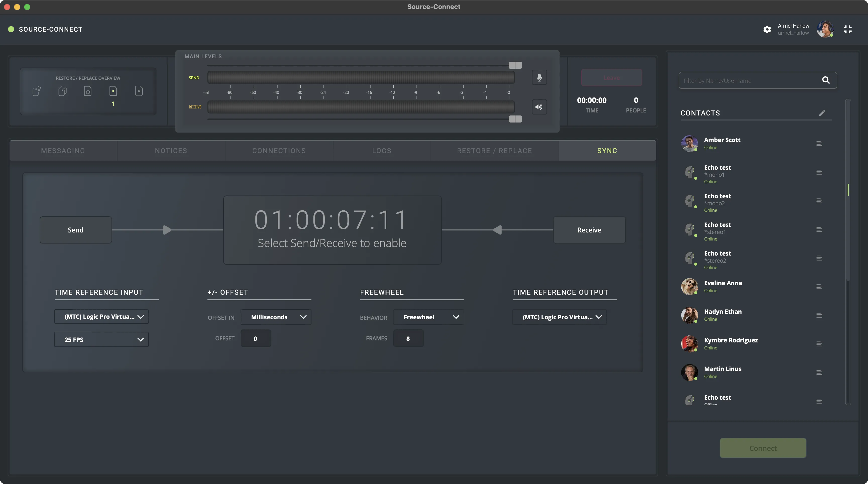Select the Sync tab
This screenshot has width=868, height=484.
pyautogui.click(x=607, y=151)
